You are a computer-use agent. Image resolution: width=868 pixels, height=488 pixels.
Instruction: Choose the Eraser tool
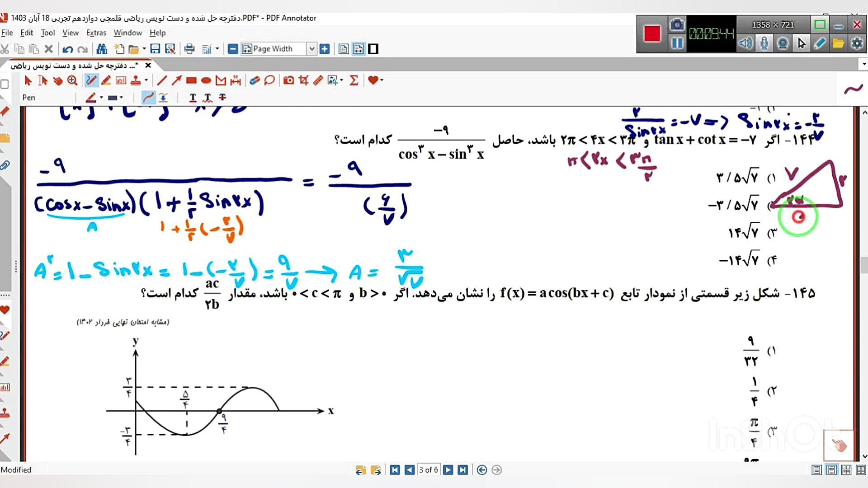[x=255, y=80]
